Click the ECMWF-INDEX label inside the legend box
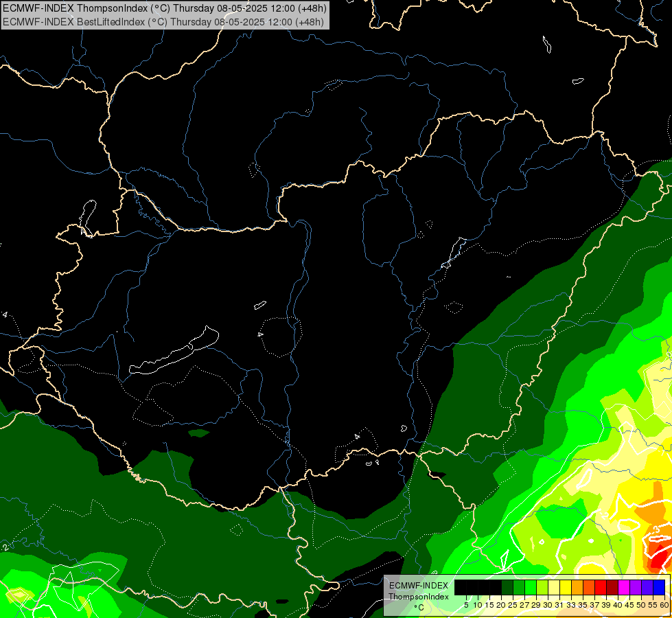 pos(419,586)
